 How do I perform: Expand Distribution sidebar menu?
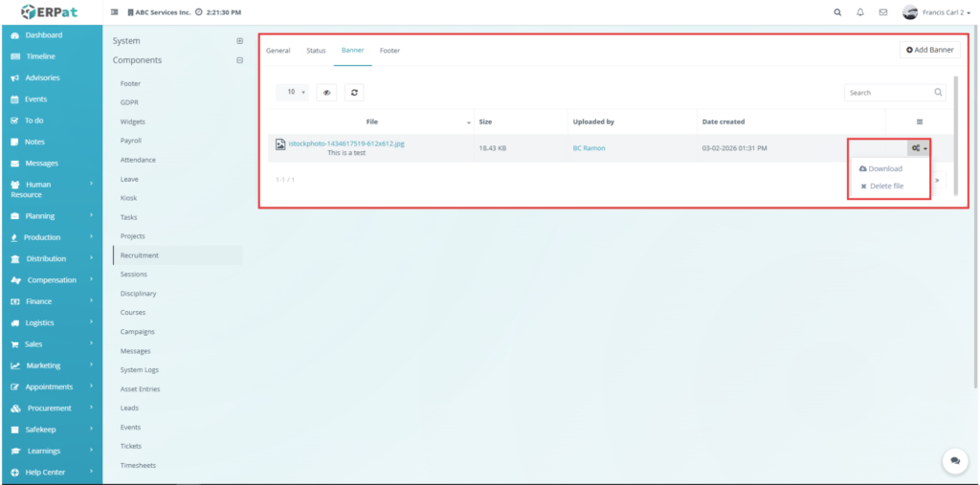point(52,258)
